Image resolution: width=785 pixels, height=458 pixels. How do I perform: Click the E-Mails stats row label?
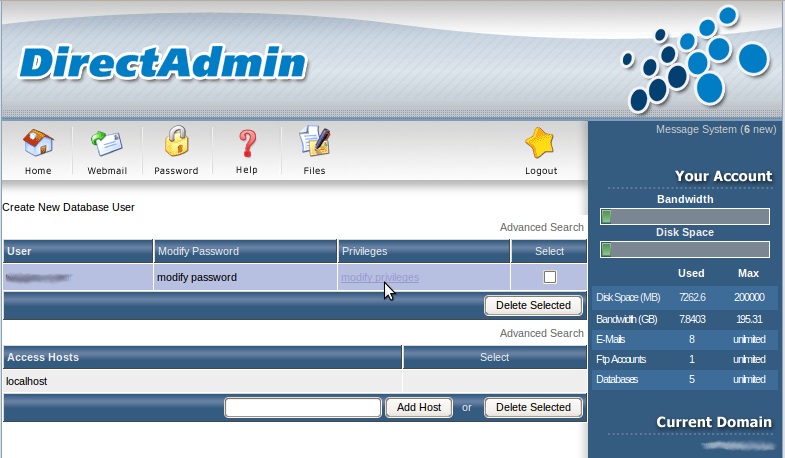(611, 339)
